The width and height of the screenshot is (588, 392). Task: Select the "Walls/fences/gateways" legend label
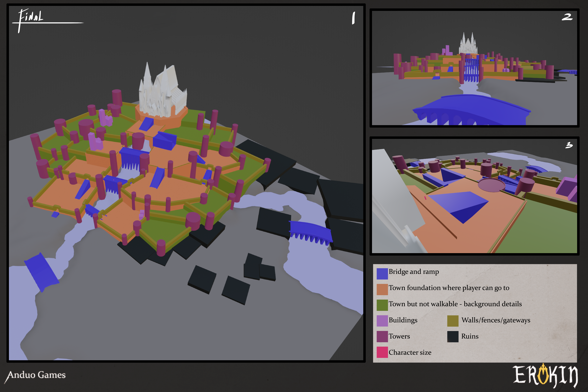496,320
